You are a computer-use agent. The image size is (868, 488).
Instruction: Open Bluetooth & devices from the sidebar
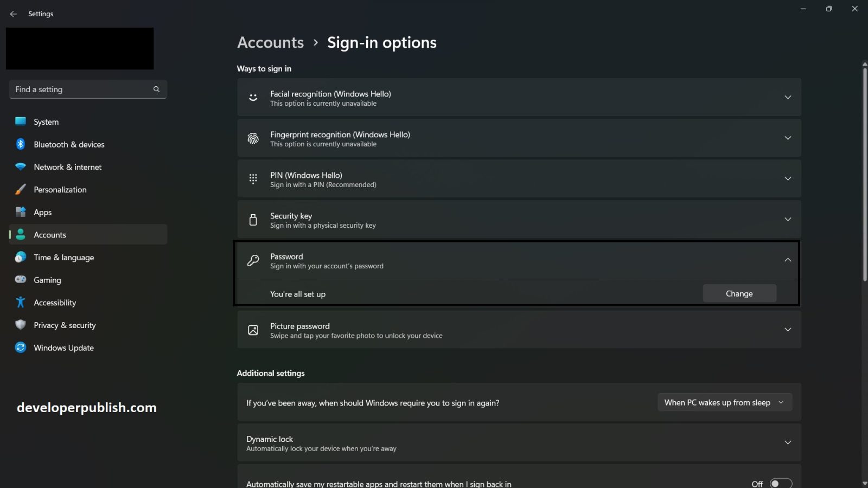pyautogui.click(x=20, y=144)
